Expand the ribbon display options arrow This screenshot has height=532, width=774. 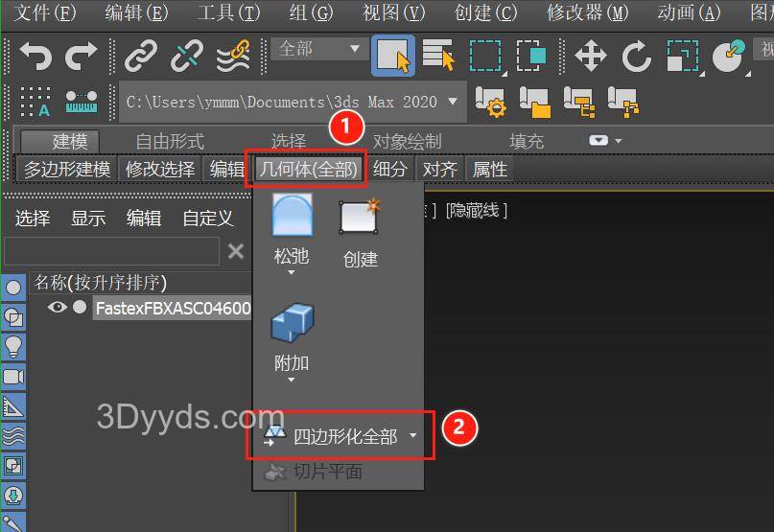619,141
